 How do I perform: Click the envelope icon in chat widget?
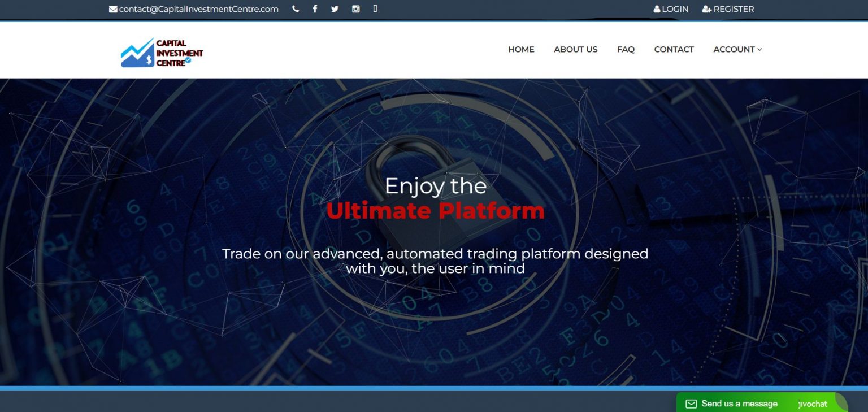pos(691,404)
